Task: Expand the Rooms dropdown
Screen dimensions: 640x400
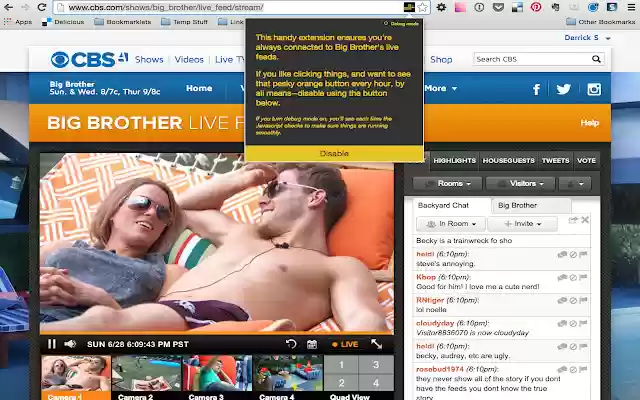Action: point(448,184)
